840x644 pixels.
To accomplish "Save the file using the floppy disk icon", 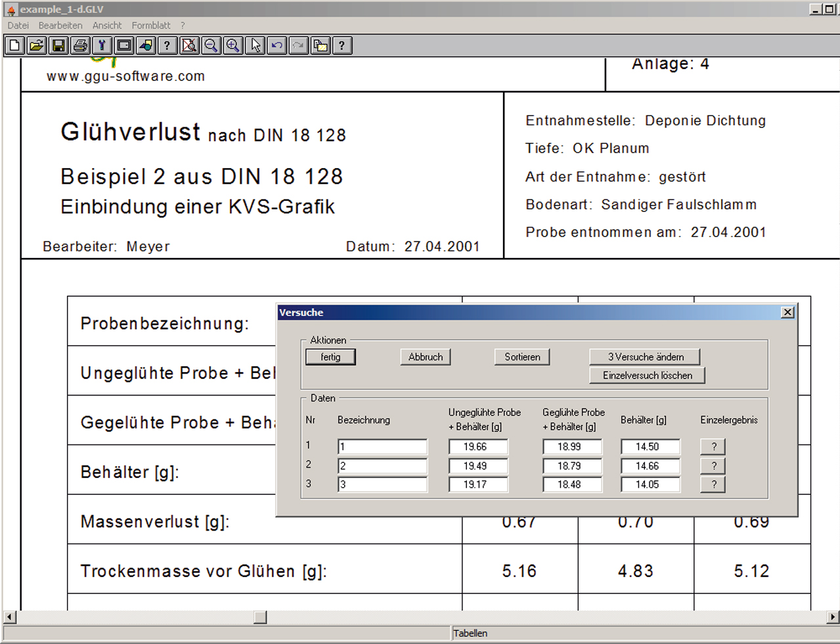I will 58,45.
